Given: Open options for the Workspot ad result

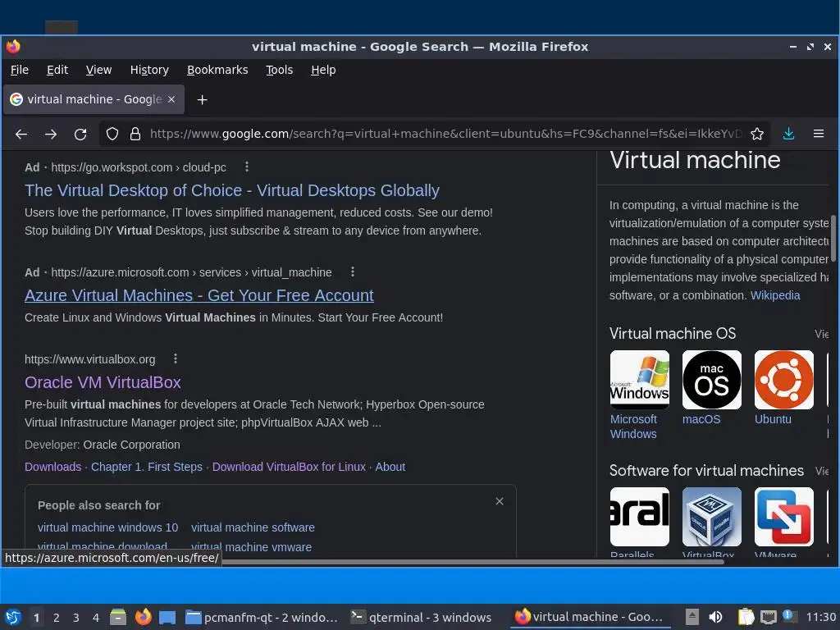Looking at the screenshot, I should click(246, 167).
